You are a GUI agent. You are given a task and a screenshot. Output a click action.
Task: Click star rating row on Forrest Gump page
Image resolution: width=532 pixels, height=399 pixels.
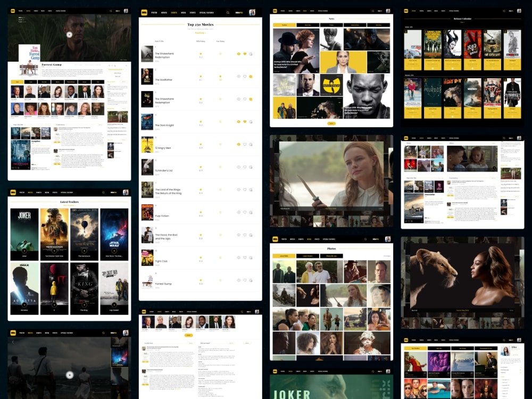click(115, 69)
